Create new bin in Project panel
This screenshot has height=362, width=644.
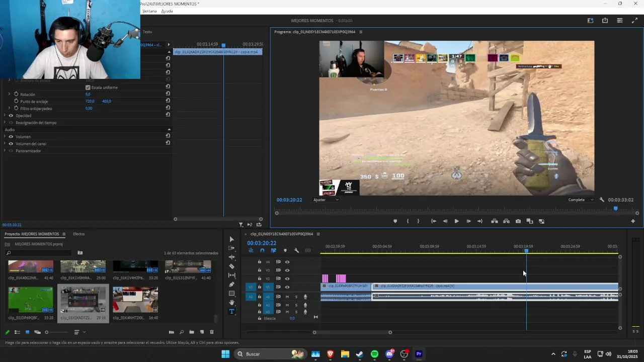point(192,332)
